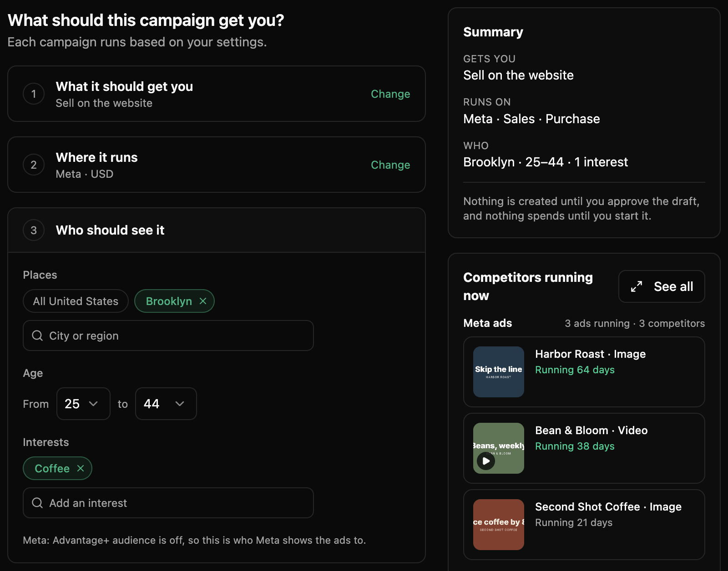Open the Harbor Roast ad thumbnail
Viewport: 728px width, 571px height.
pyautogui.click(x=499, y=372)
